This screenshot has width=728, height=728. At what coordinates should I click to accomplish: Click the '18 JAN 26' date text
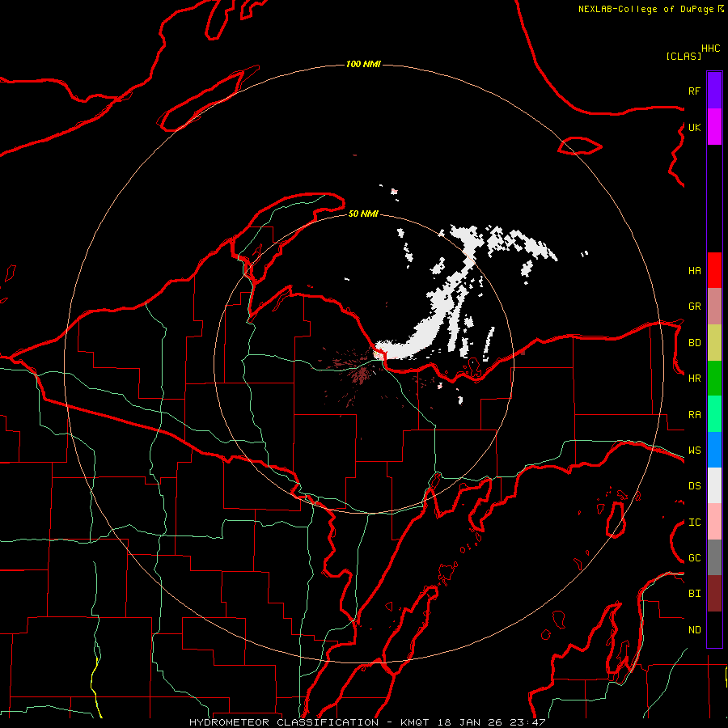coord(469,722)
